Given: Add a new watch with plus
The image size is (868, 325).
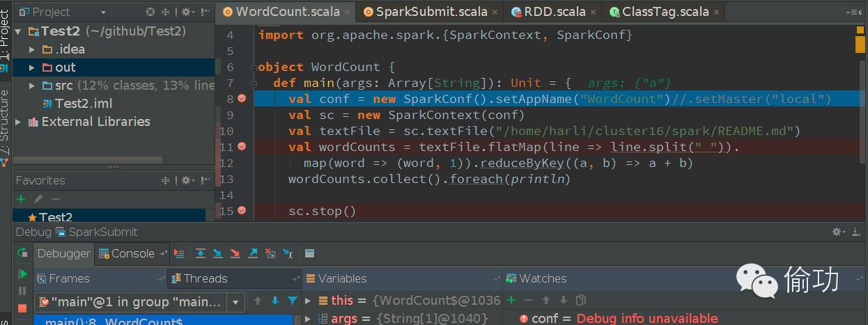Looking at the screenshot, I should [x=511, y=300].
